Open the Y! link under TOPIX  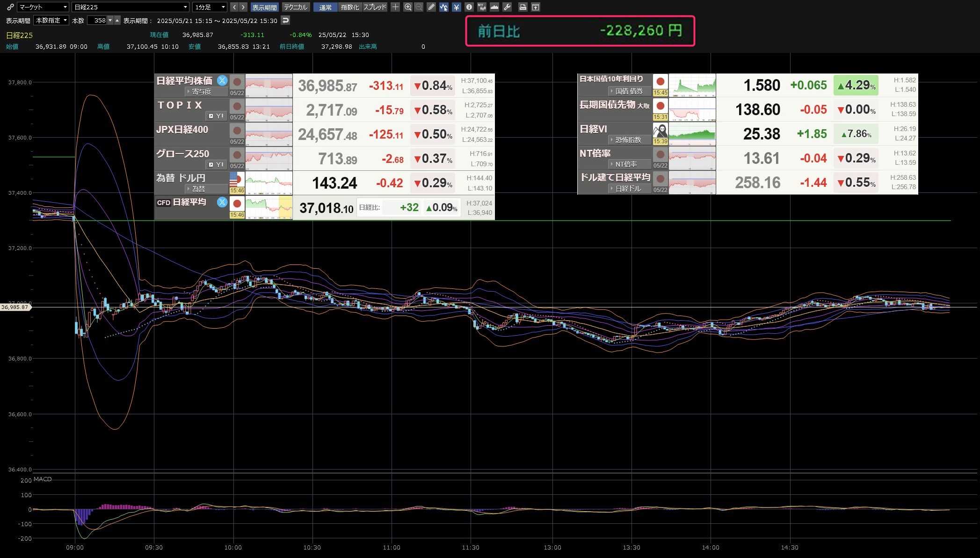(217, 116)
